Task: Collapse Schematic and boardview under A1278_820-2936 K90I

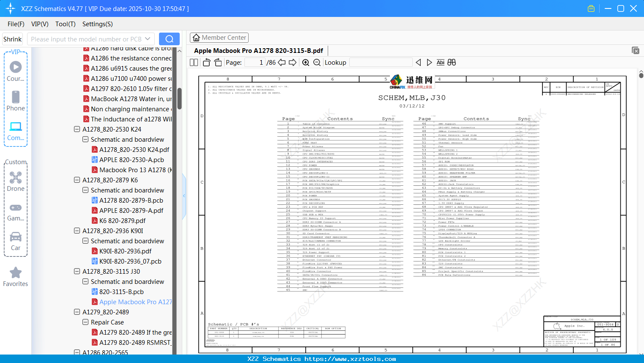Action: pyautogui.click(x=85, y=241)
